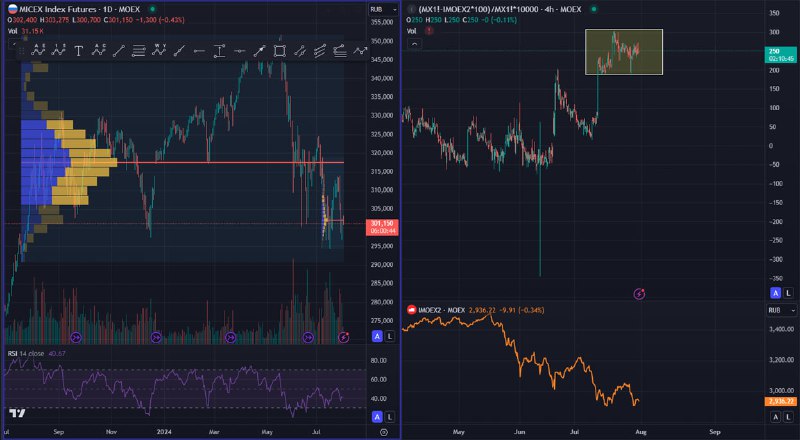Open chart settings gear by the time axis

(384, 432)
